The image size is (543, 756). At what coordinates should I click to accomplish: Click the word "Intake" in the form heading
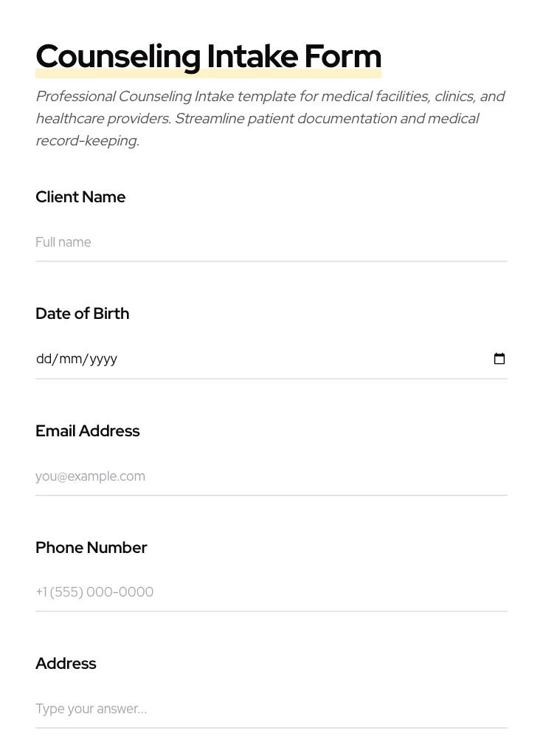(252, 57)
